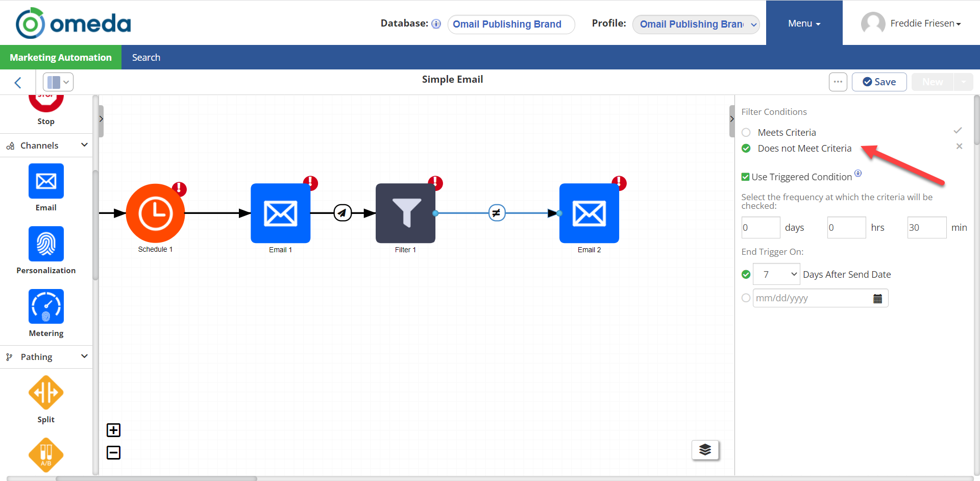Uncheck Use Triggered Condition checkbox

[x=745, y=177]
